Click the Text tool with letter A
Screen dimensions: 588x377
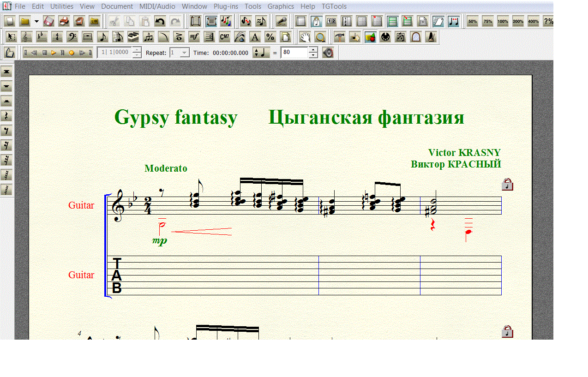click(x=254, y=37)
